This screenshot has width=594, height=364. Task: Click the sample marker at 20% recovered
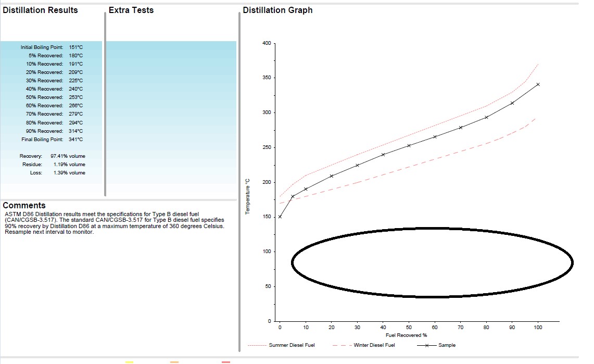pos(331,176)
